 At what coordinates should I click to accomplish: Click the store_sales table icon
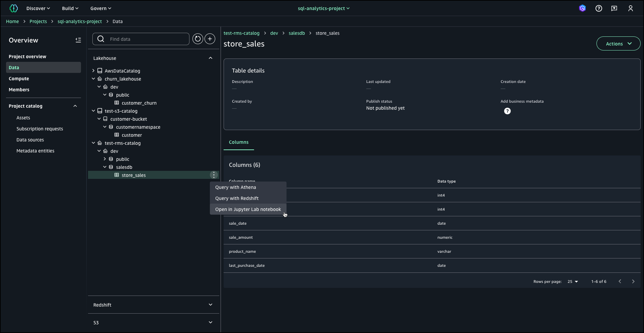117,175
